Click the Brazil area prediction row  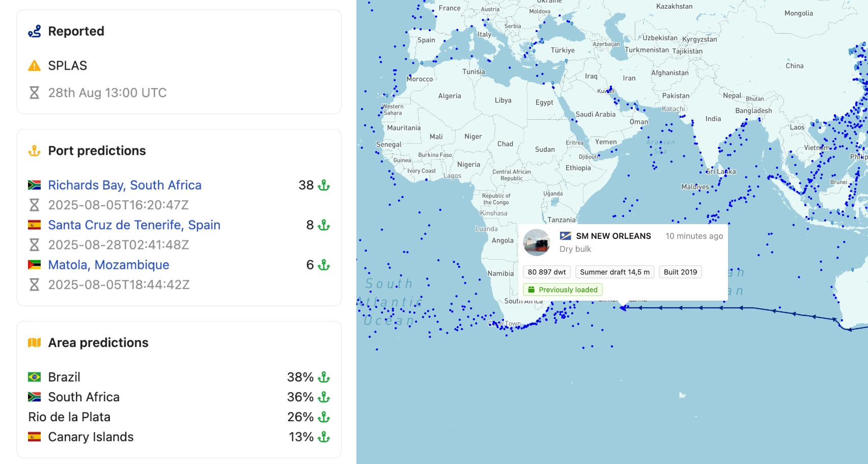pos(179,377)
